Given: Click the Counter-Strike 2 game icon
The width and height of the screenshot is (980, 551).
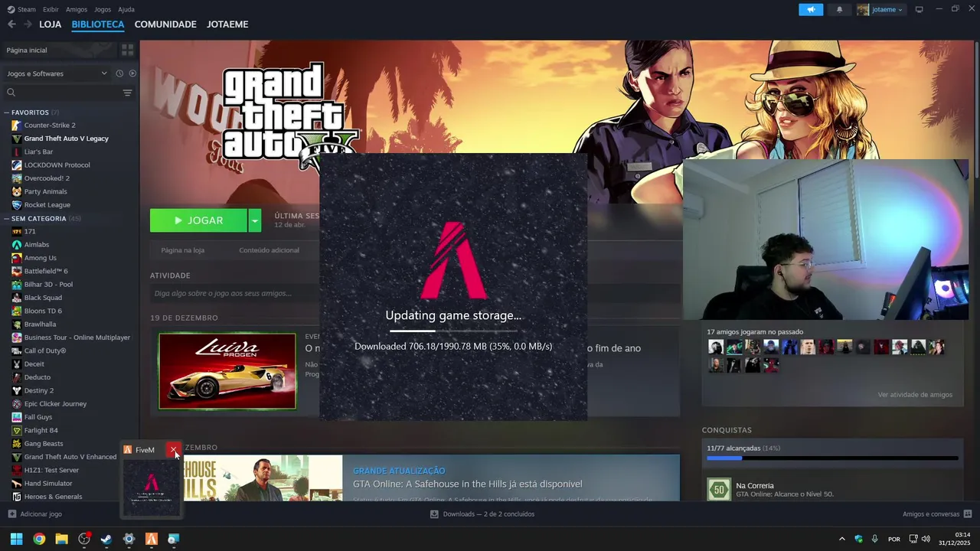Looking at the screenshot, I should (17, 125).
